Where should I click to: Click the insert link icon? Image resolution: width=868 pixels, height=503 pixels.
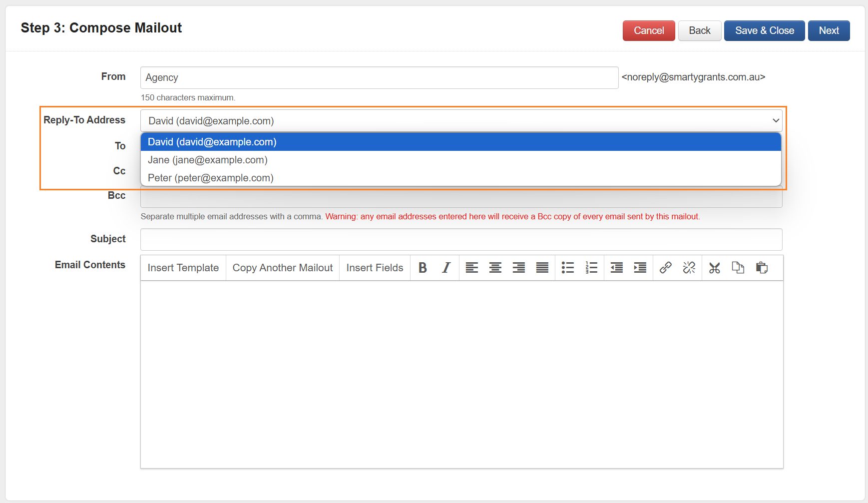click(665, 268)
